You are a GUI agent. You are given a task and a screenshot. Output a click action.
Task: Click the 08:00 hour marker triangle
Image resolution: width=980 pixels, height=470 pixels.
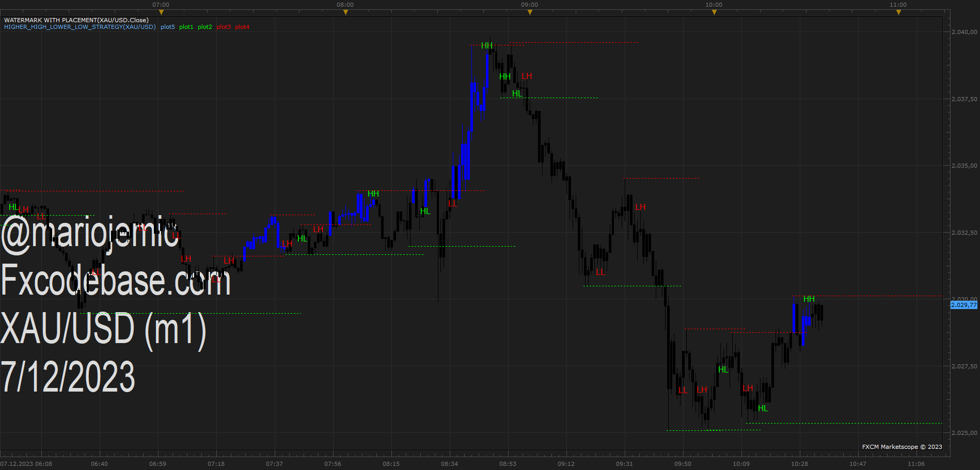point(345,12)
